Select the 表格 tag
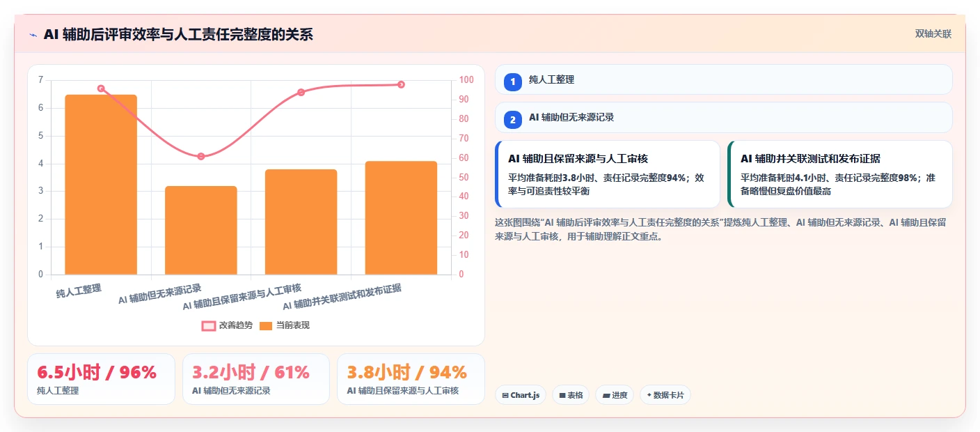 (571, 395)
